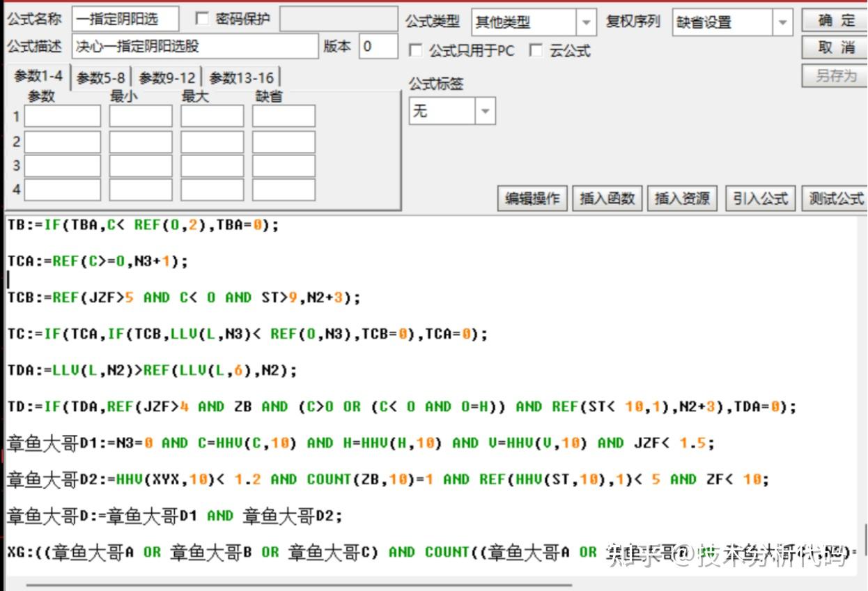Click the 确定 (Confirm) button

(833, 20)
